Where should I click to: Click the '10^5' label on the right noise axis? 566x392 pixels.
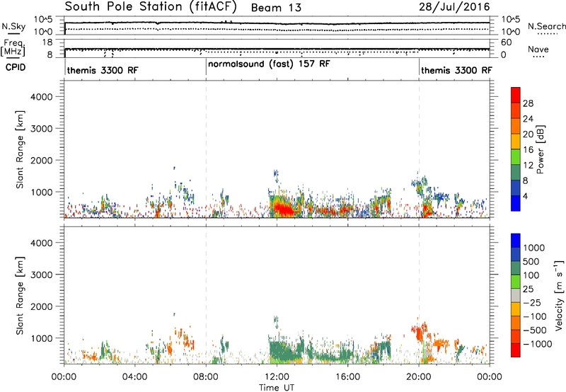510,20
